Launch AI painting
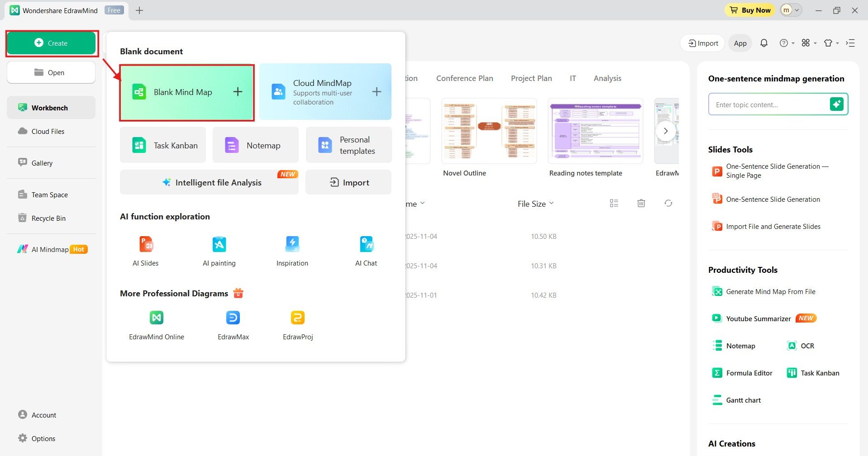Screen dimensions: 868x456 pyautogui.click(x=219, y=251)
